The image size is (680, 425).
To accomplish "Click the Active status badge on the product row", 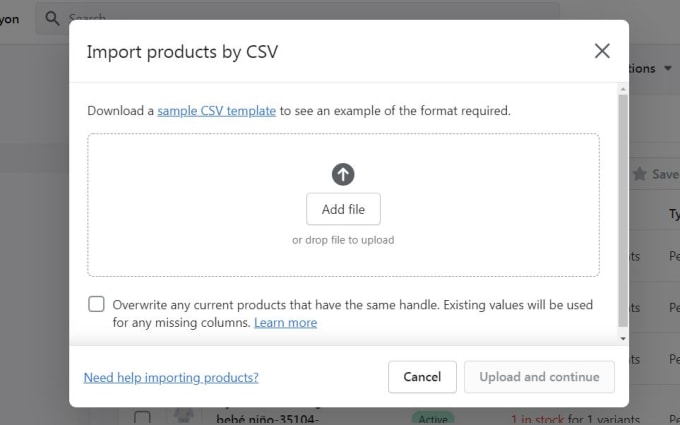I will 433,418.
